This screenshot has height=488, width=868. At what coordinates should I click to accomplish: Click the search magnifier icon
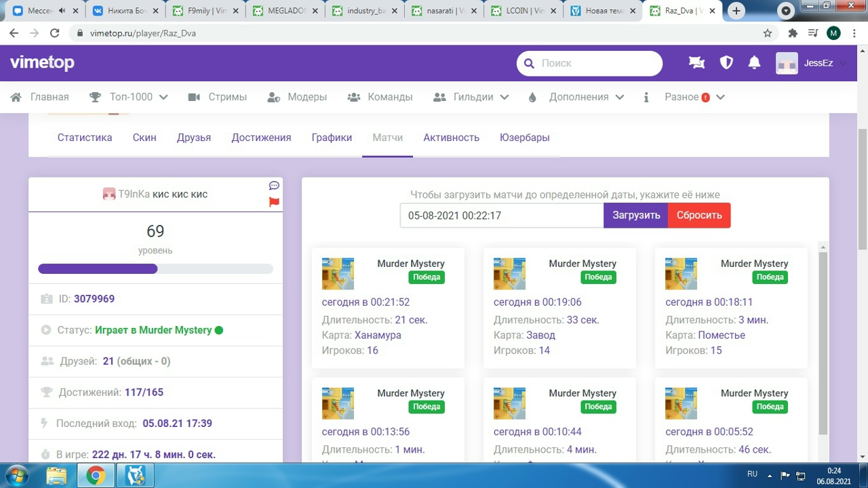(529, 64)
